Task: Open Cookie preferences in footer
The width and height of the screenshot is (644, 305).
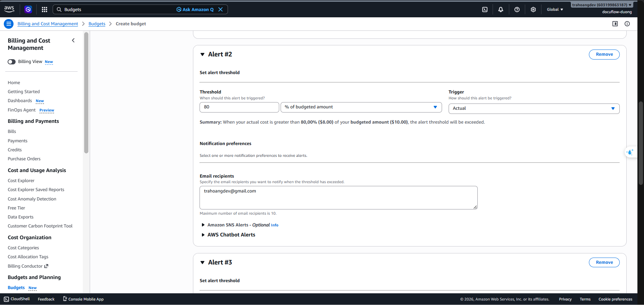Action: [x=615, y=299]
